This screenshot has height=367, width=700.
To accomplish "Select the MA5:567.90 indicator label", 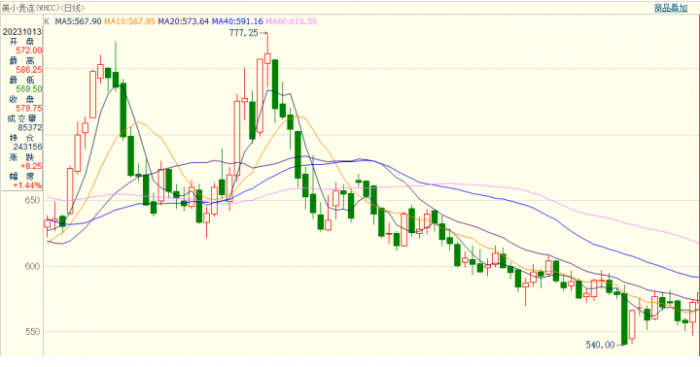I will tap(78, 21).
